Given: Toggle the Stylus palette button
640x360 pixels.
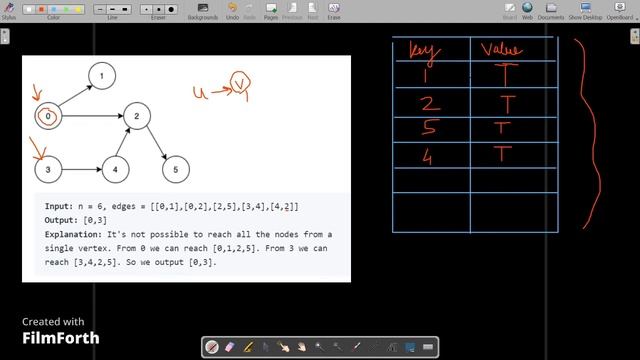Looking at the screenshot, I should pos(9,11).
